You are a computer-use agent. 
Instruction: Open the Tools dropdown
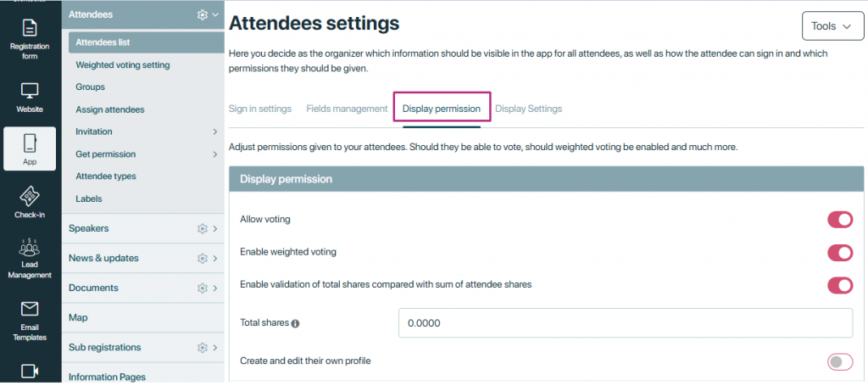832,26
